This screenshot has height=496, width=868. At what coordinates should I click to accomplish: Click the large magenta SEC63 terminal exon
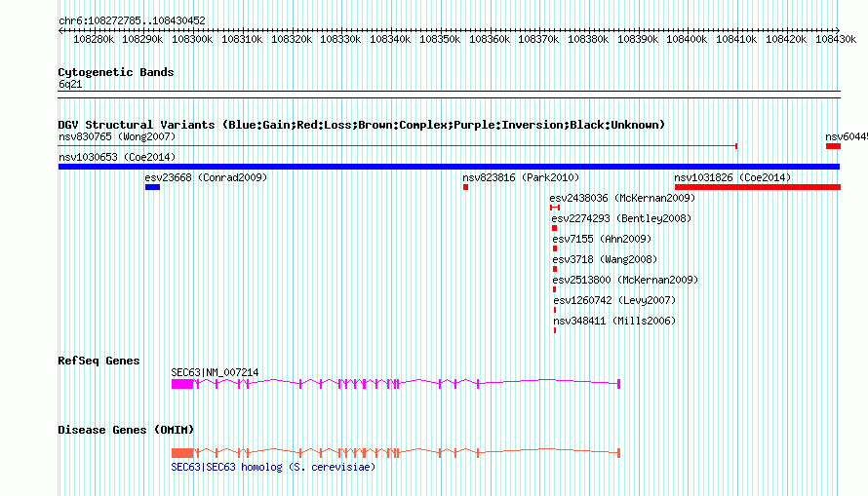point(182,384)
